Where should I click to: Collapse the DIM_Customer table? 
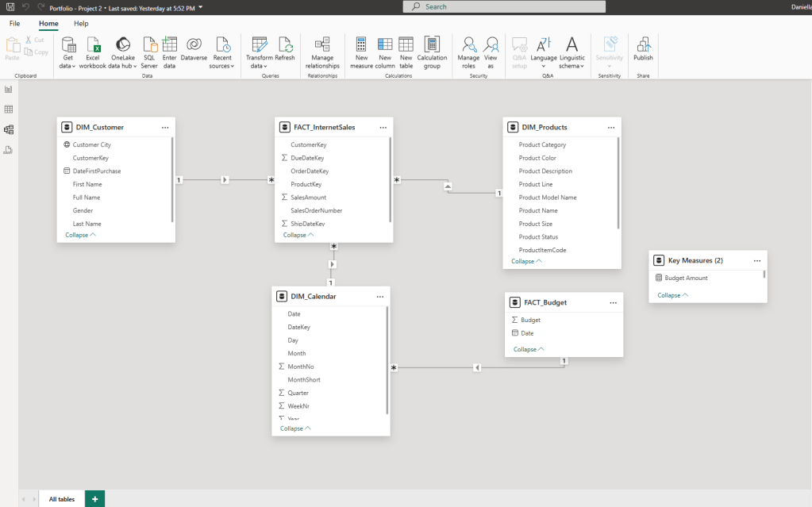[80, 235]
